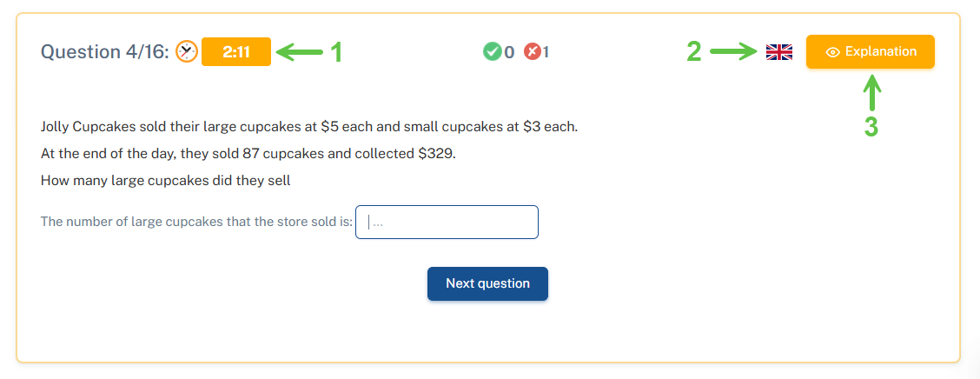Click the green checkmark correct-answers icon

[x=493, y=52]
